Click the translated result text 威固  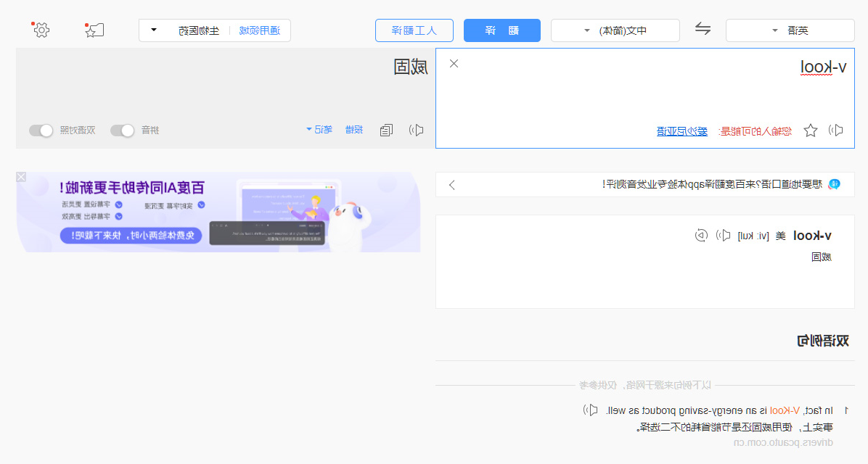410,67
